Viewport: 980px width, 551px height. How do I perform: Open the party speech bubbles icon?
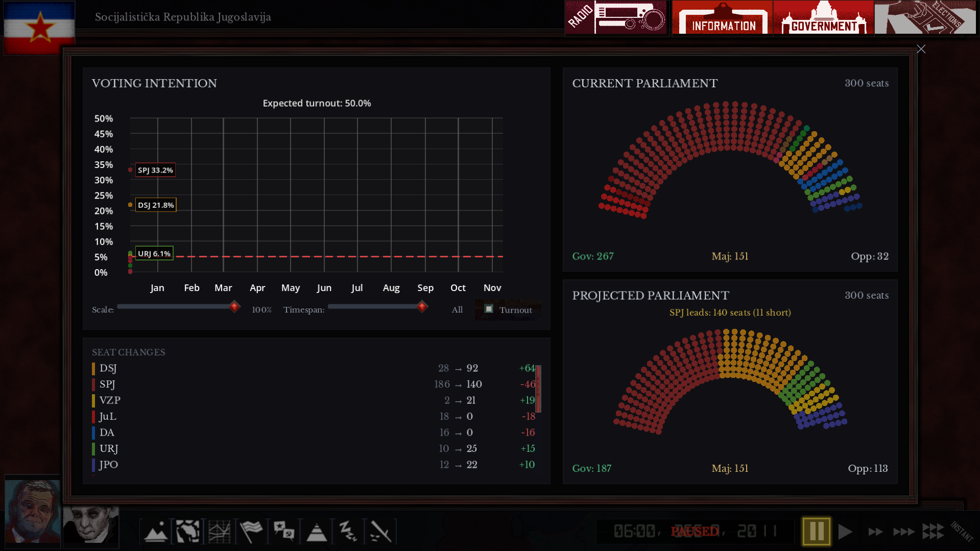coord(283,532)
